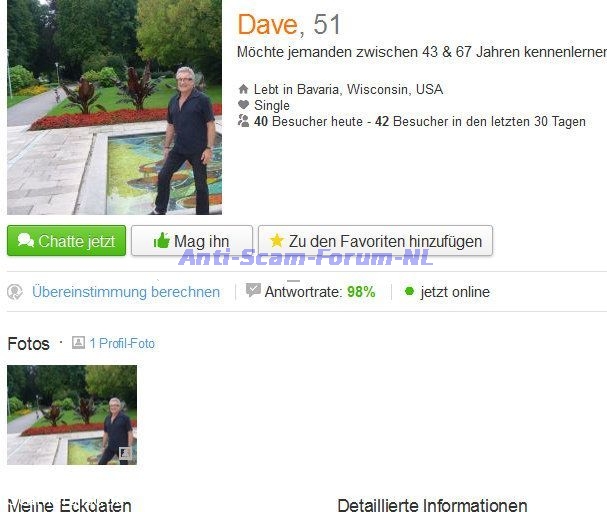Click the photo icon before 1 Profil-Foto

click(x=78, y=342)
